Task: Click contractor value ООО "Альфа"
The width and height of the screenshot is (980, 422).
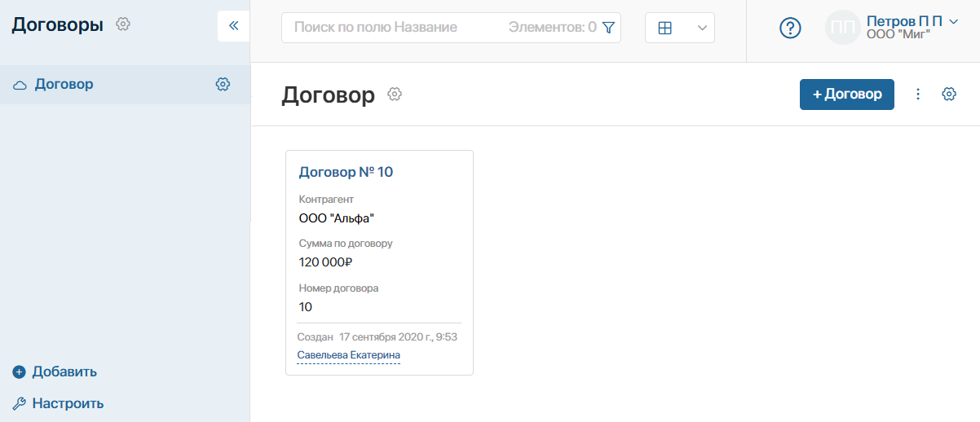Action: 337,218
